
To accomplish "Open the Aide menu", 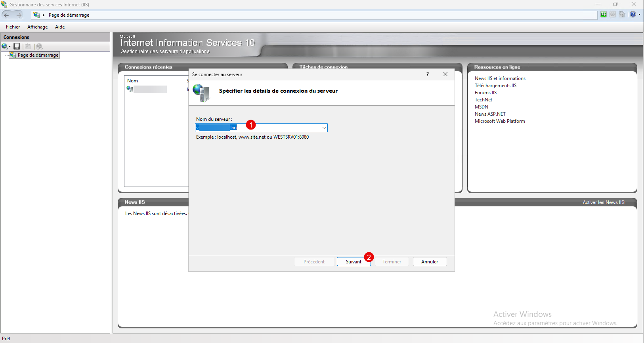I will pyautogui.click(x=60, y=27).
